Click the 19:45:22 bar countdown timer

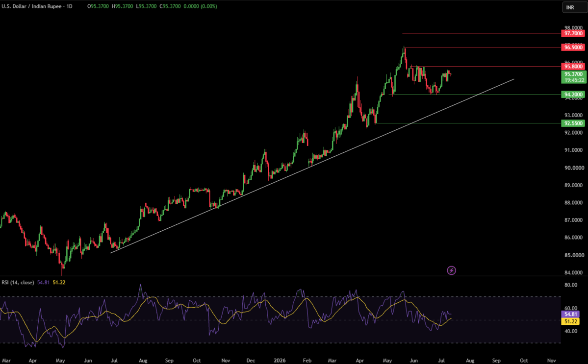(574, 80)
